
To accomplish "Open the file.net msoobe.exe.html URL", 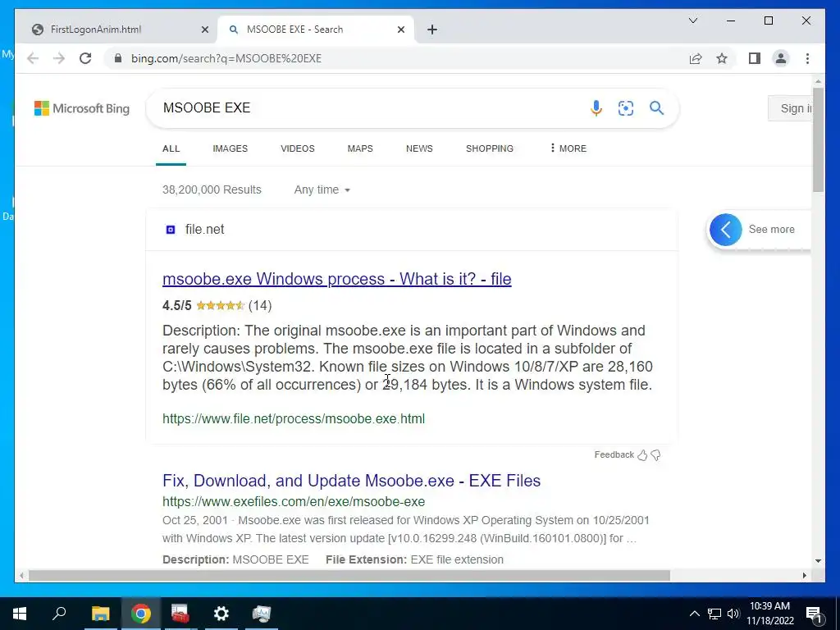I will pyautogui.click(x=294, y=418).
